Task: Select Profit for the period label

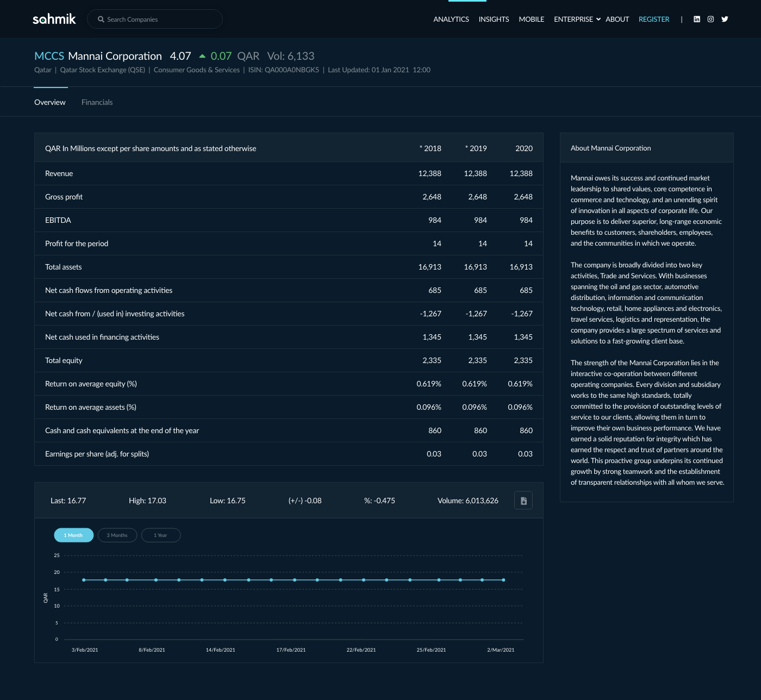Action: 77,243
